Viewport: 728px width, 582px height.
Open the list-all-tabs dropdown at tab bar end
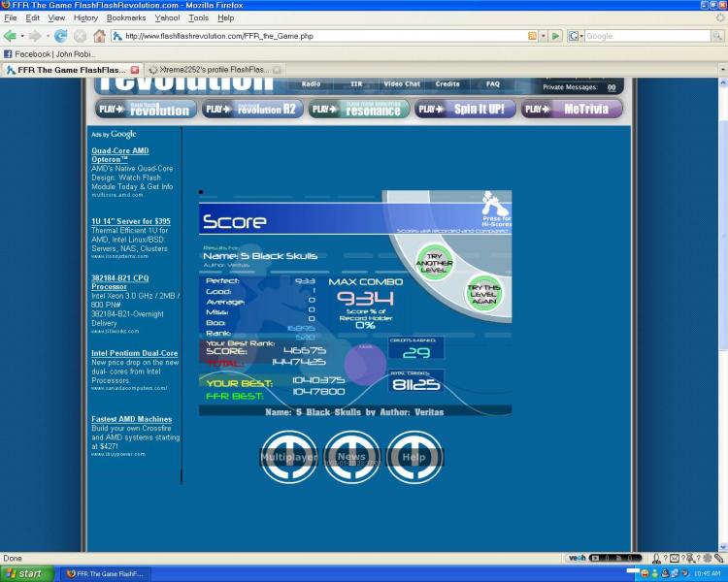pos(723,70)
